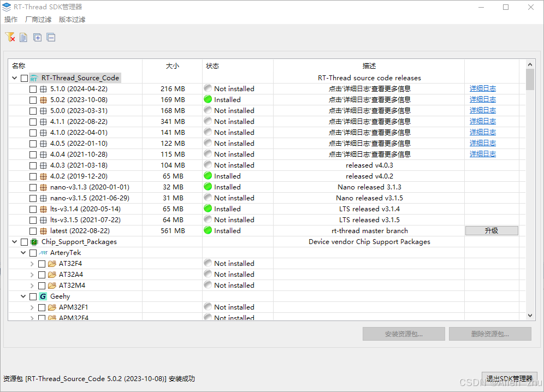The height and width of the screenshot is (392, 544).
Task: Tick the ArteryTek checkbox
Action: [33, 253]
